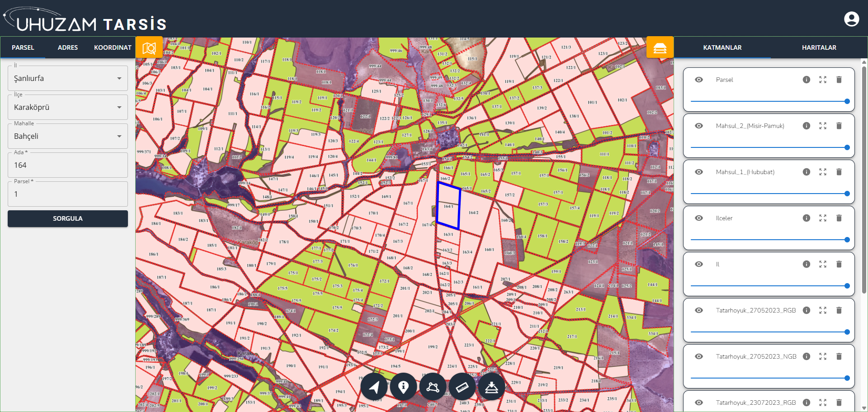Zoom to extent of Tatarhoyuk_27052023_NGB layer

pyautogui.click(x=823, y=356)
